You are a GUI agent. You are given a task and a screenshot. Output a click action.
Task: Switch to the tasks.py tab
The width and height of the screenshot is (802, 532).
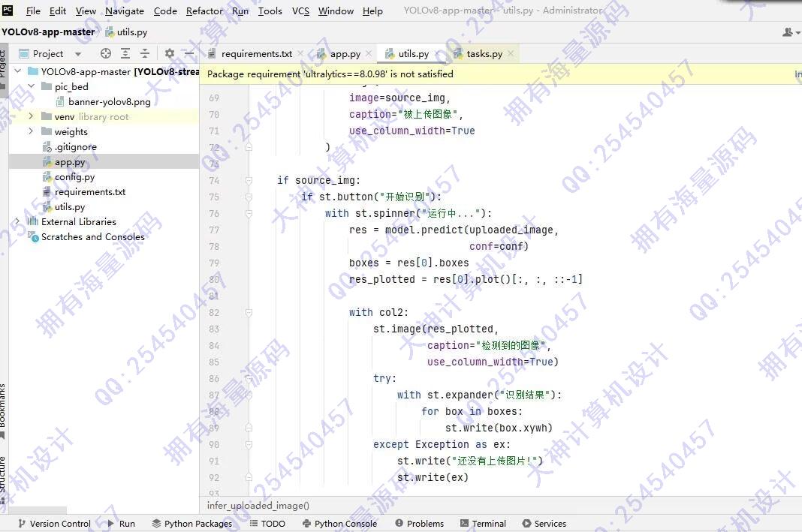484,54
